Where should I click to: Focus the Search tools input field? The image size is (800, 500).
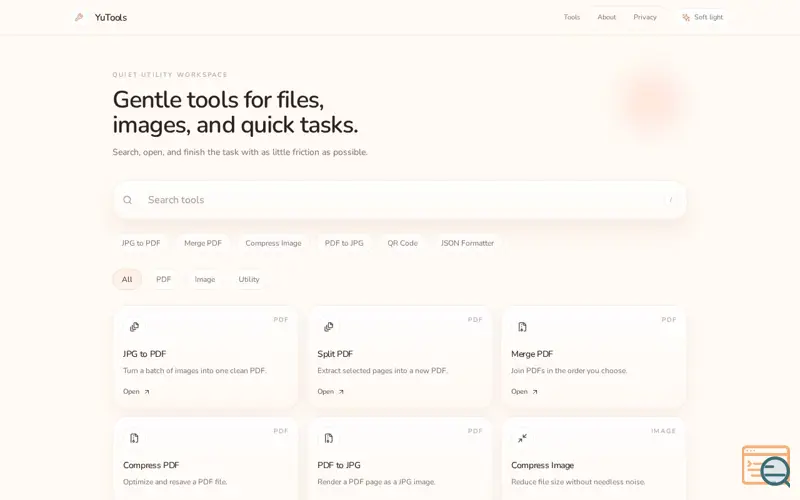pyautogui.click(x=400, y=200)
